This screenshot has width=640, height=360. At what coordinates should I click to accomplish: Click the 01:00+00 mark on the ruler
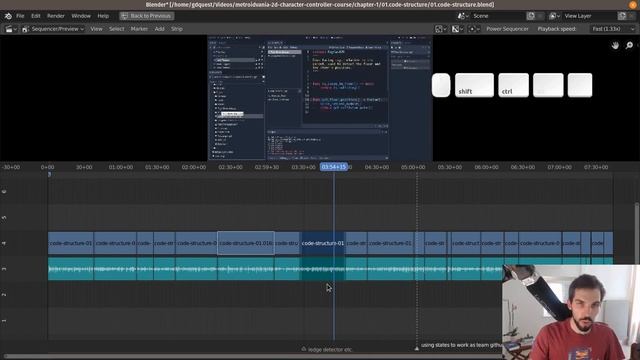point(121,167)
